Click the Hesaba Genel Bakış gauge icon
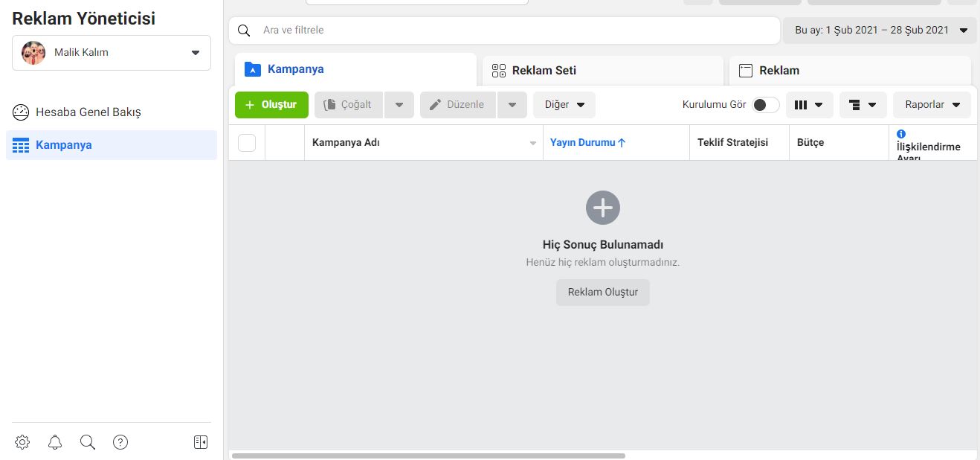The image size is (980, 460). tap(21, 112)
